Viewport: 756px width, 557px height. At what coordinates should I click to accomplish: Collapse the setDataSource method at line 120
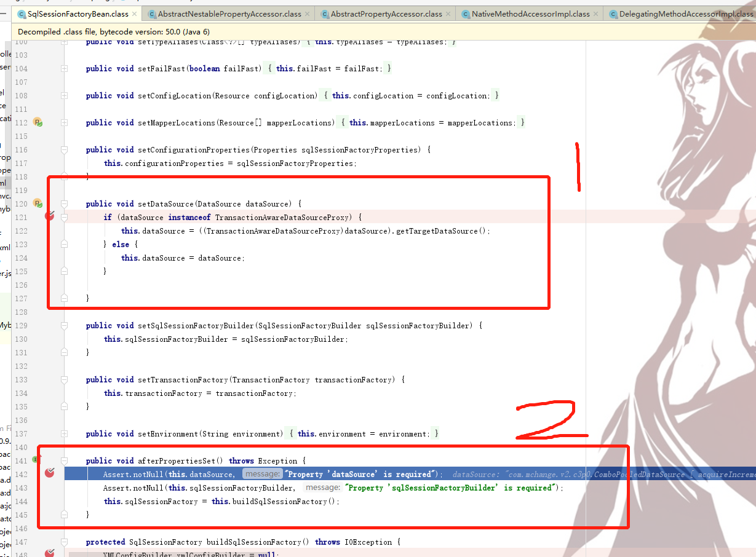64,203
